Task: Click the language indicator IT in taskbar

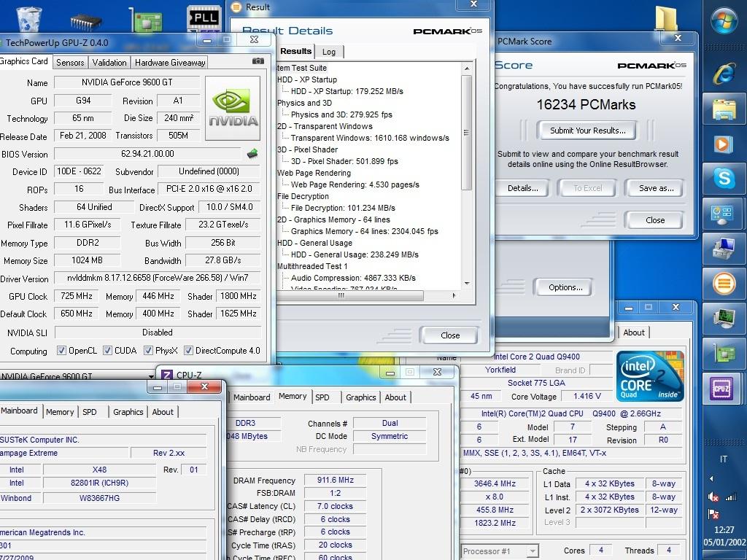Action: tap(723, 459)
